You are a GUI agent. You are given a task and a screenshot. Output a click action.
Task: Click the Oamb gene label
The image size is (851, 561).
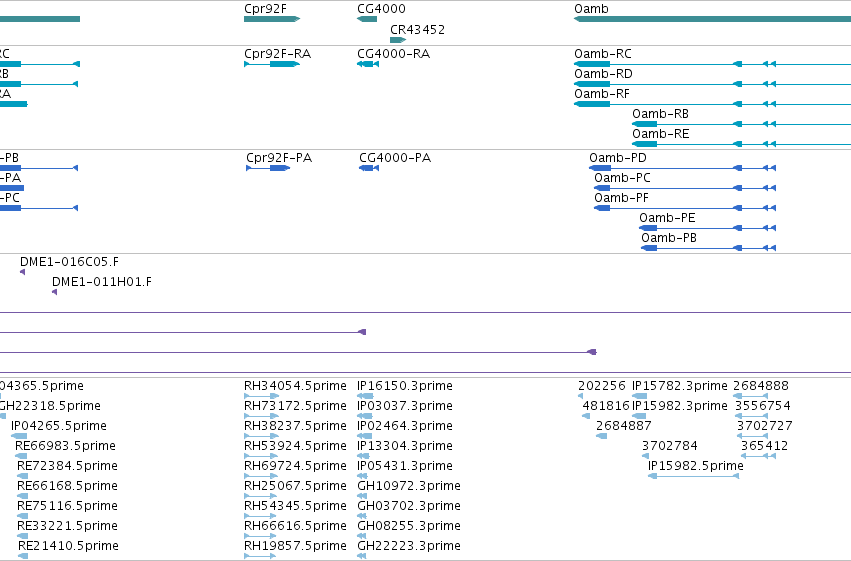(591, 9)
